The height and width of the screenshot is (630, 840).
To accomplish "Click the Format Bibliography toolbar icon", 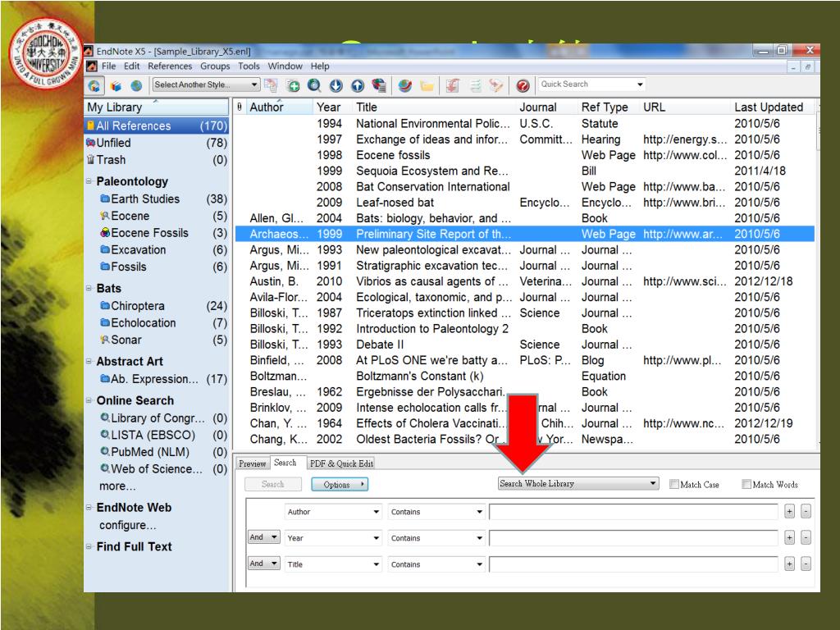I will coord(475,85).
